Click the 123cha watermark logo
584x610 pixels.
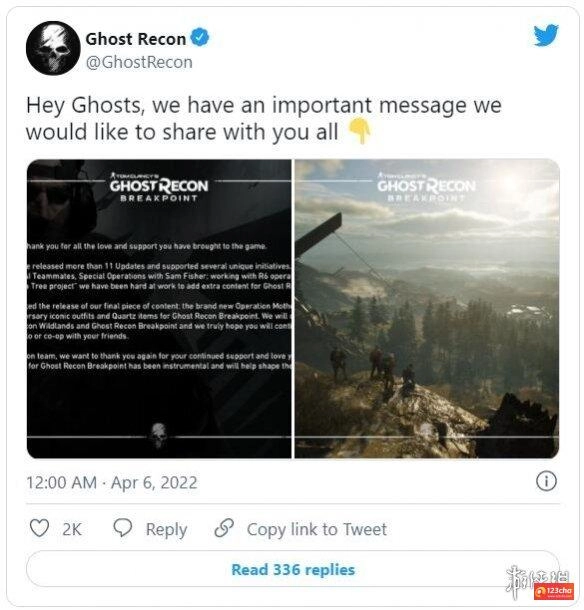(x=554, y=591)
